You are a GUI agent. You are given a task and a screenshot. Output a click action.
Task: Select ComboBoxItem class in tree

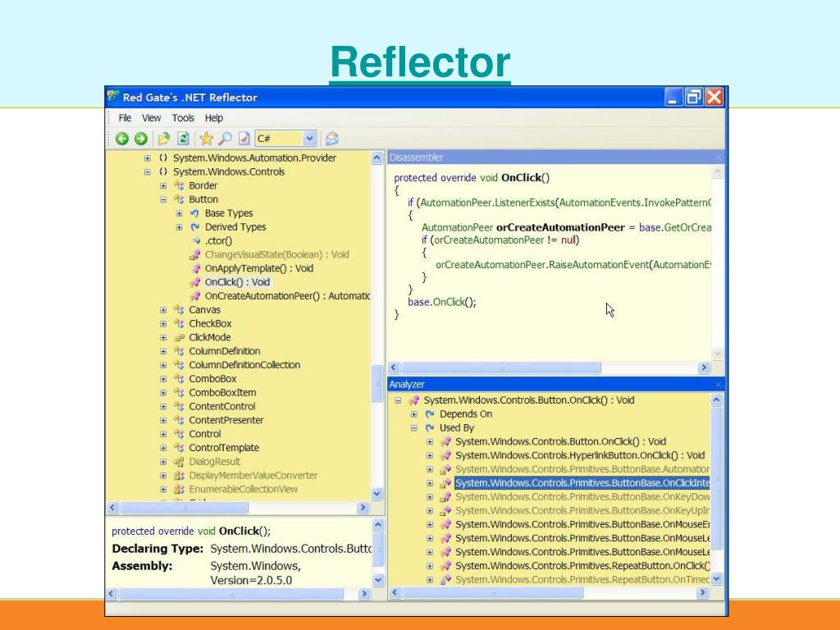click(222, 393)
